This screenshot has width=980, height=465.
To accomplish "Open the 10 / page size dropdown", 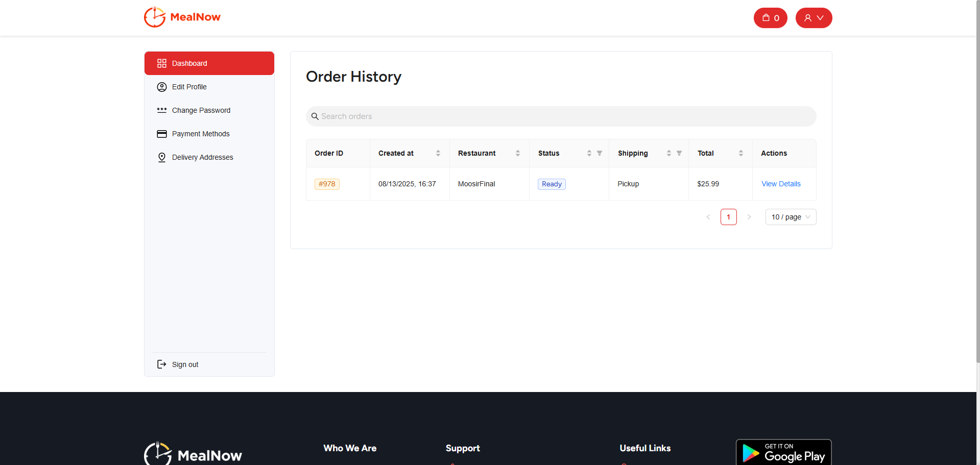I will click(790, 216).
